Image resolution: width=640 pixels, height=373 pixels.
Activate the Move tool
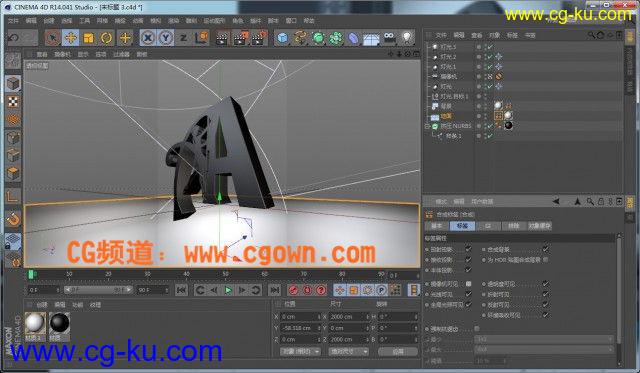71,38
